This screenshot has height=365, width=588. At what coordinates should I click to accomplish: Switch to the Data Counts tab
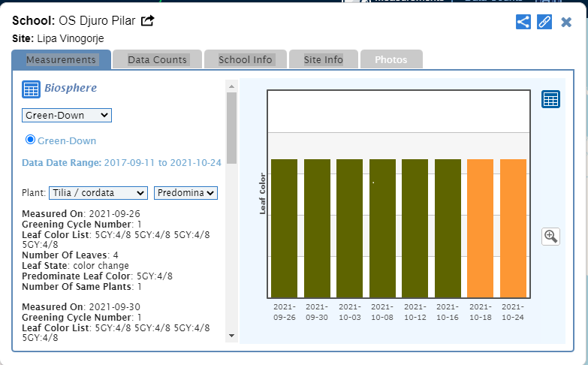[157, 59]
